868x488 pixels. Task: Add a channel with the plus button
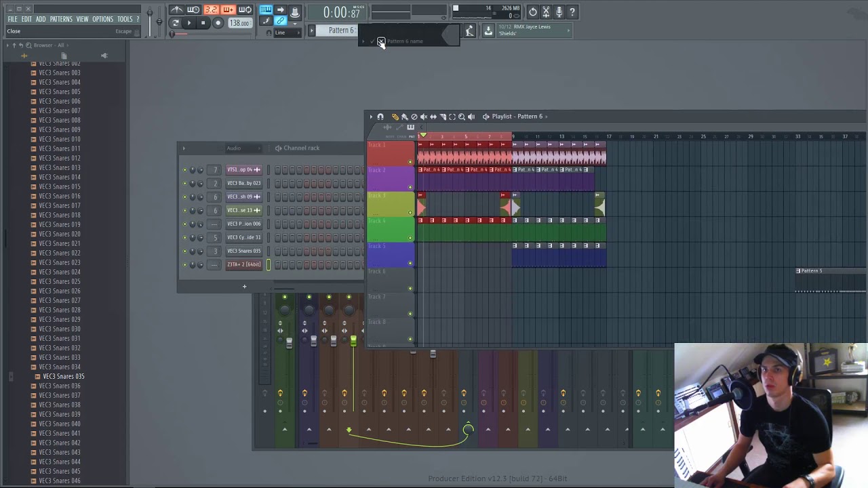pyautogui.click(x=244, y=286)
